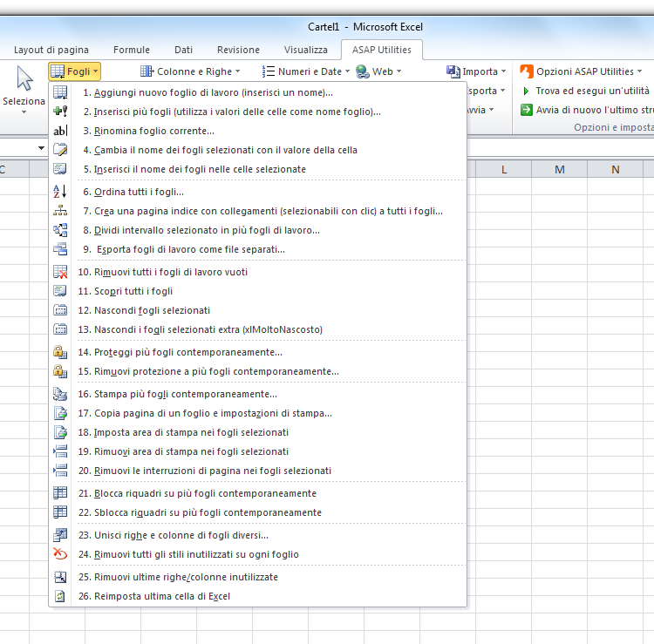This screenshot has width=654, height=644.
Task: Click the red icon for Rimuovi tutti gli stili
Action: coord(60,554)
